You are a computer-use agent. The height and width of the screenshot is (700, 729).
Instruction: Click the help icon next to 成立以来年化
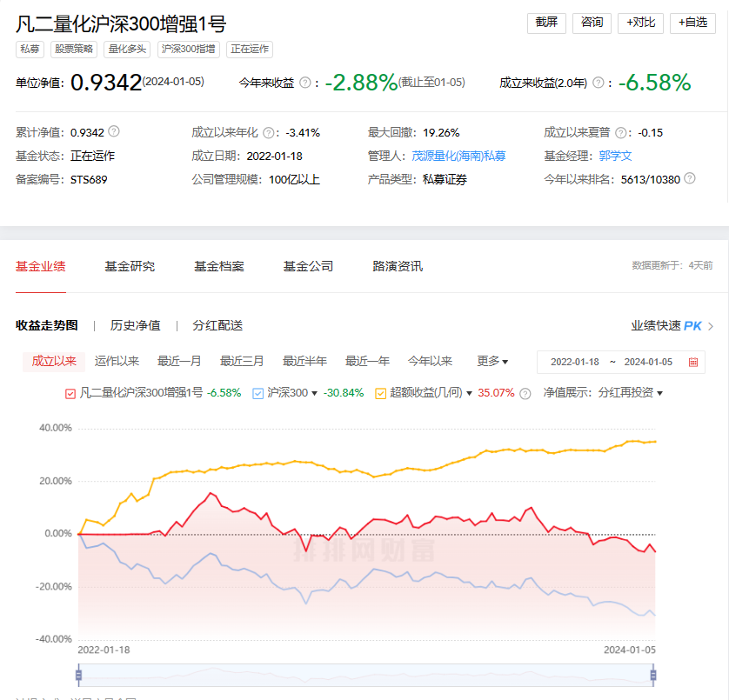pyautogui.click(x=268, y=133)
